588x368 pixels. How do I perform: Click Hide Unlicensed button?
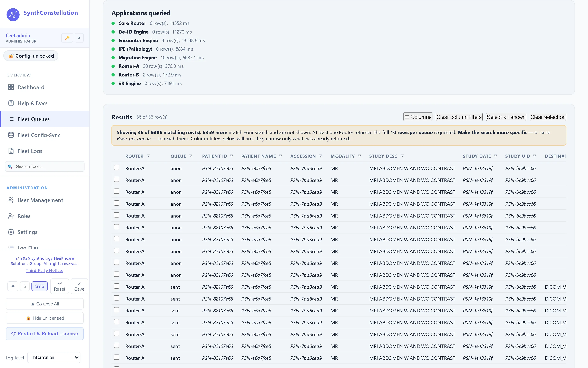click(x=45, y=318)
